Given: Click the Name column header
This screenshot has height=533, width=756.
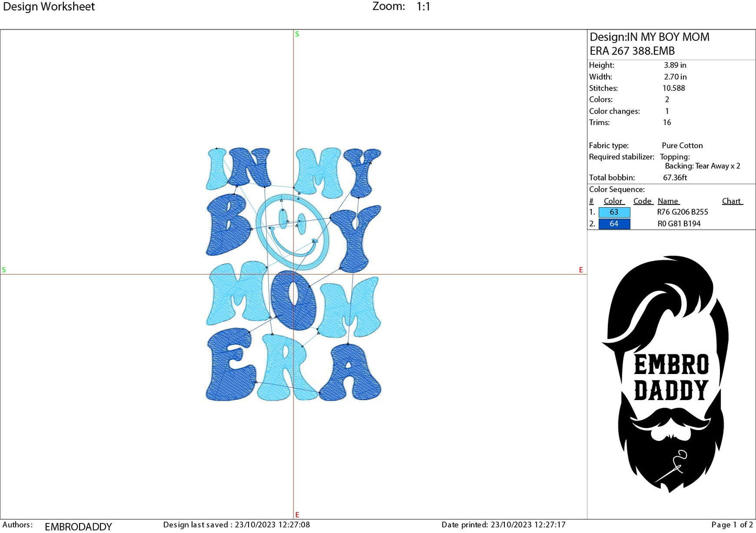Looking at the screenshot, I should (668, 201).
